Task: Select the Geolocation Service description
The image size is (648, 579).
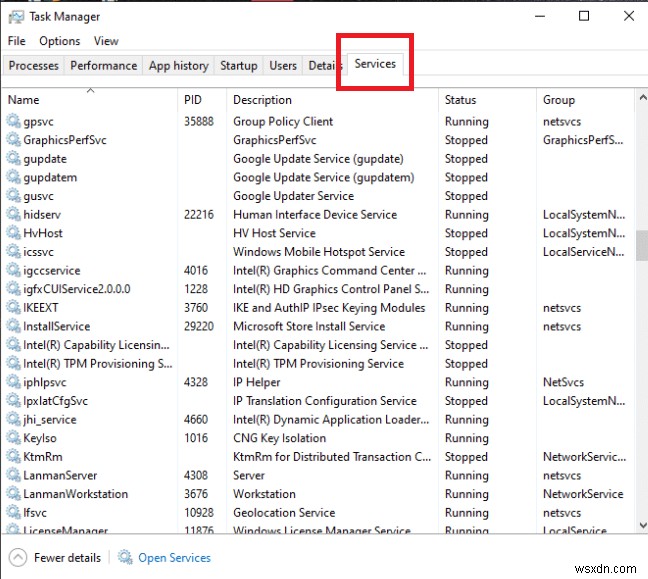Action: click(x=284, y=513)
